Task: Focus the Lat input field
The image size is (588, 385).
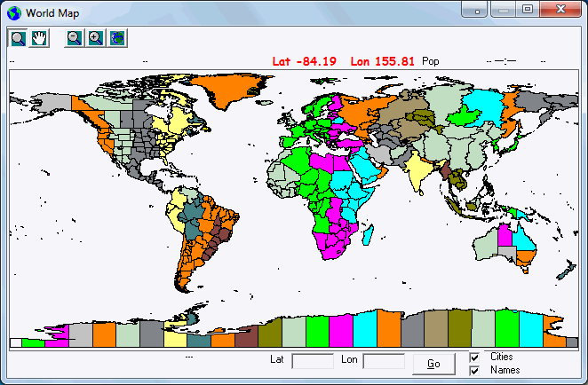Action: coord(313,361)
